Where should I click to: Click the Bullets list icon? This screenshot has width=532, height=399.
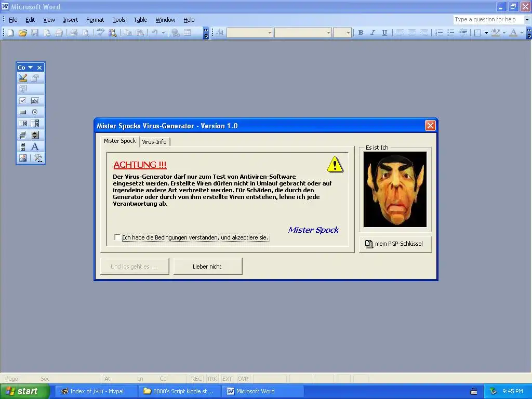(450, 33)
